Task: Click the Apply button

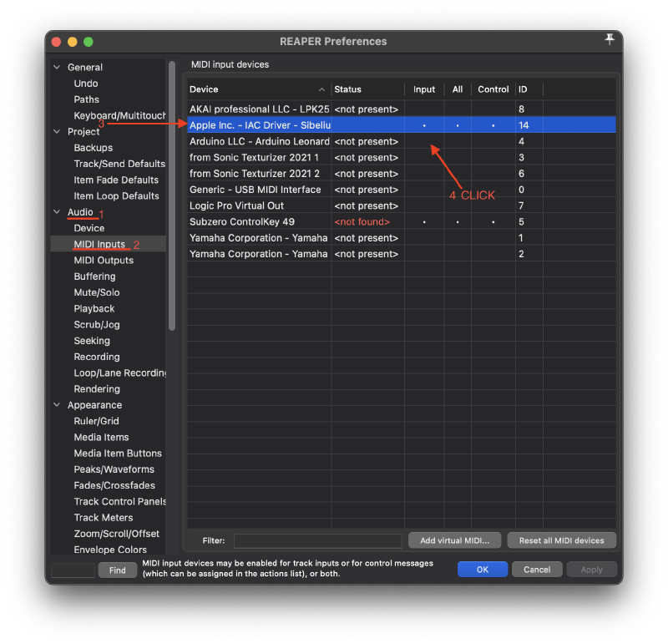Action: 591,570
